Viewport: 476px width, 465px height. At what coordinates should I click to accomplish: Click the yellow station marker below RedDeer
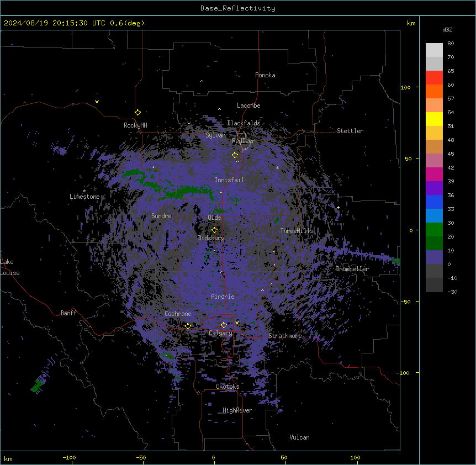point(235,155)
